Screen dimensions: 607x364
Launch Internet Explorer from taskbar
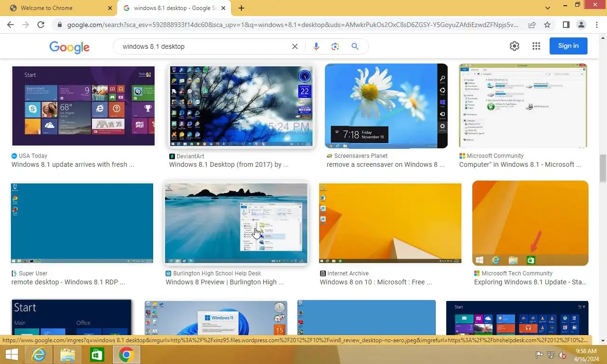38,355
